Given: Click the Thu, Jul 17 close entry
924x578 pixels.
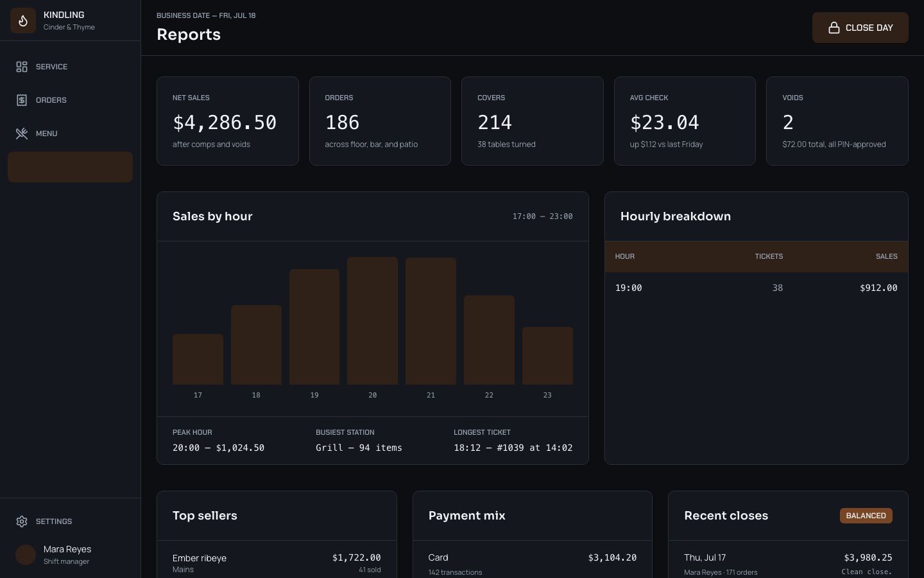Looking at the screenshot, I should coord(788,564).
